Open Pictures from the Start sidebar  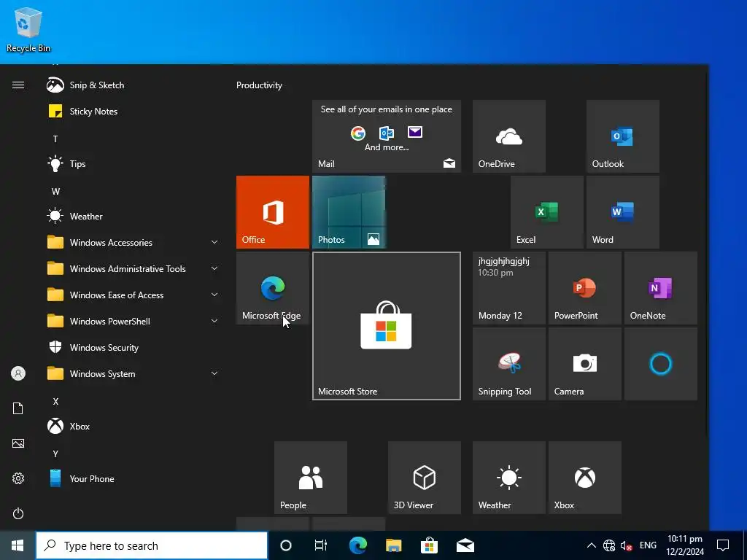(18, 444)
